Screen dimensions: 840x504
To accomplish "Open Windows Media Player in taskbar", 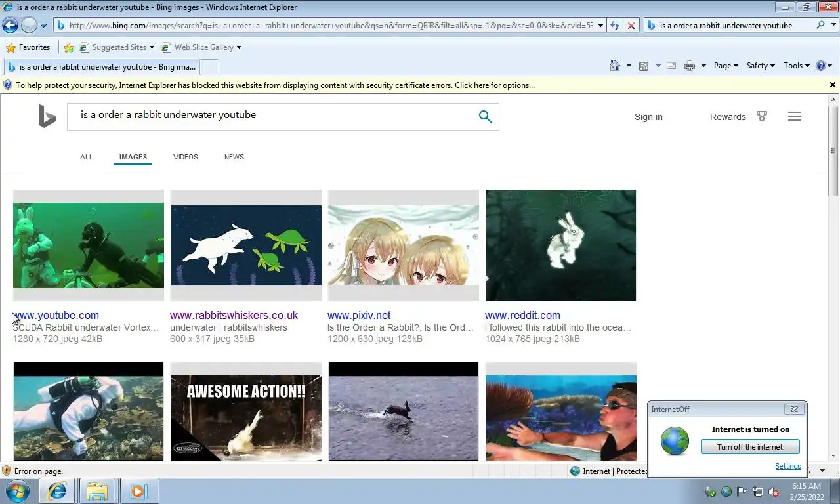I will pos(138,491).
